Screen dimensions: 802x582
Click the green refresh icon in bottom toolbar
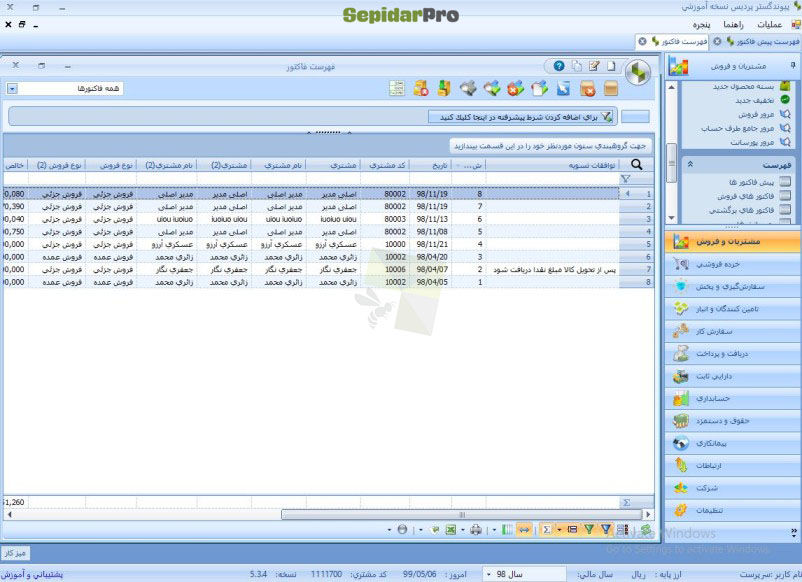[645, 530]
